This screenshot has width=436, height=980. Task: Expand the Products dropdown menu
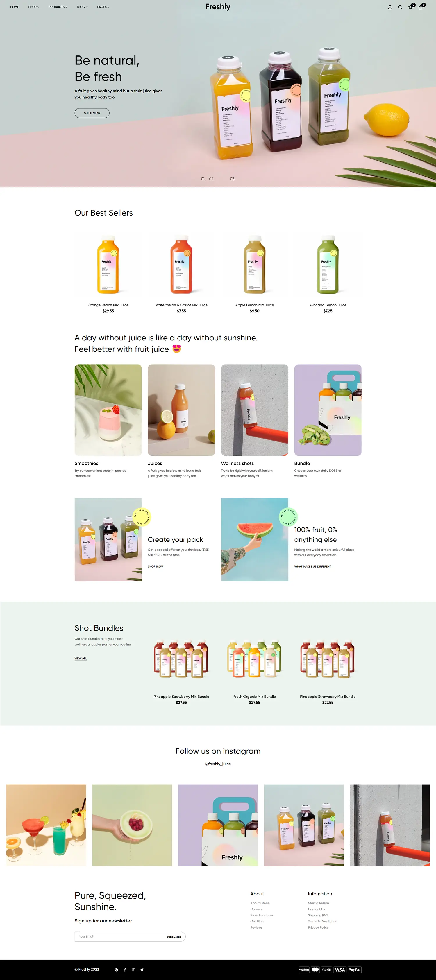58,7
